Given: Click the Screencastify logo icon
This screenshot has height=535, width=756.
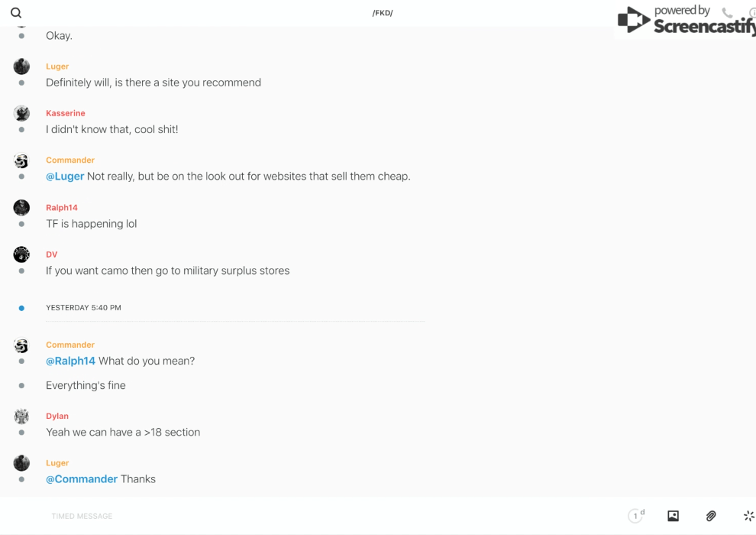Looking at the screenshot, I should coord(633,20).
